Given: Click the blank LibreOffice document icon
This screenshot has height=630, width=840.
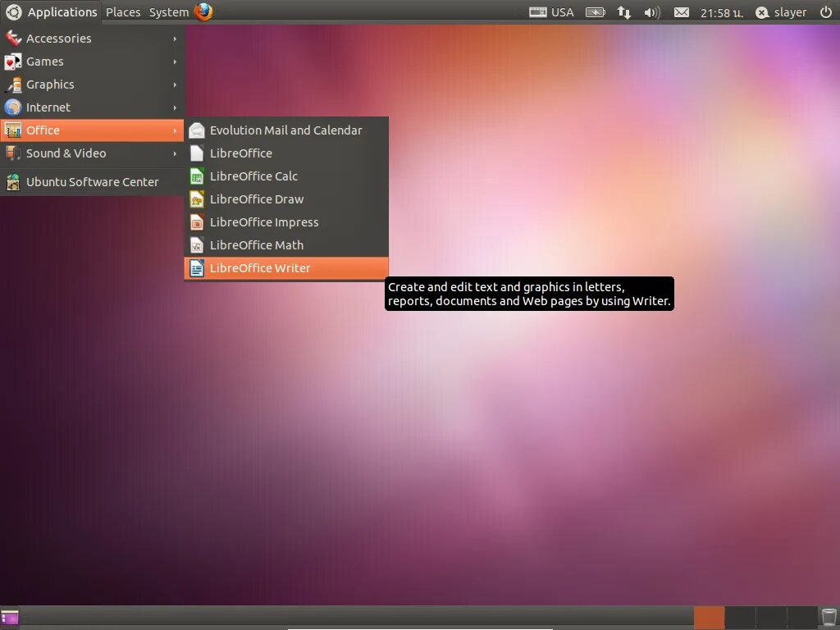Looking at the screenshot, I should pyautogui.click(x=197, y=153).
